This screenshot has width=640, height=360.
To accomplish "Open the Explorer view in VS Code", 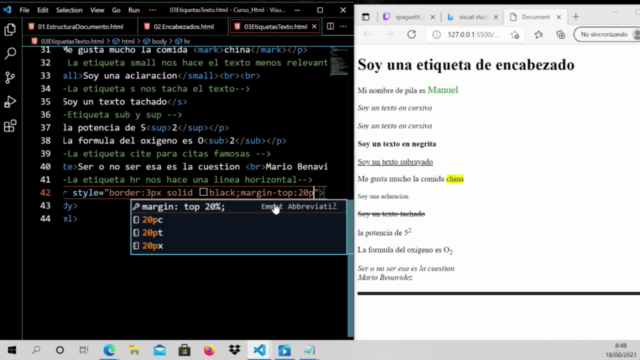I will (x=10, y=29).
